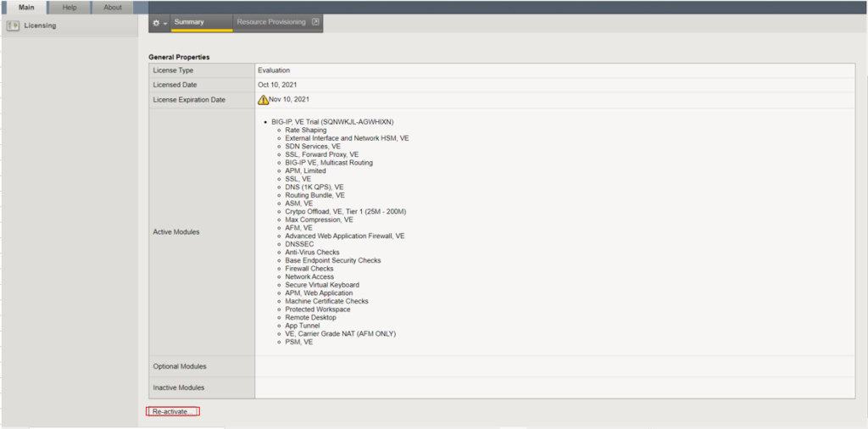
Task: Open the Help tab
Action: click(x=70, y=8)
